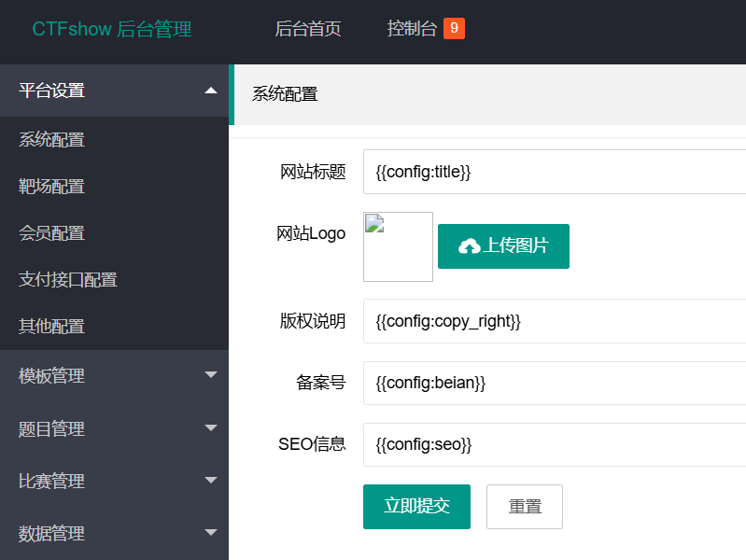Click the broken 网站Logo image preview
746x560 pixels.
[x=398, y=246]
